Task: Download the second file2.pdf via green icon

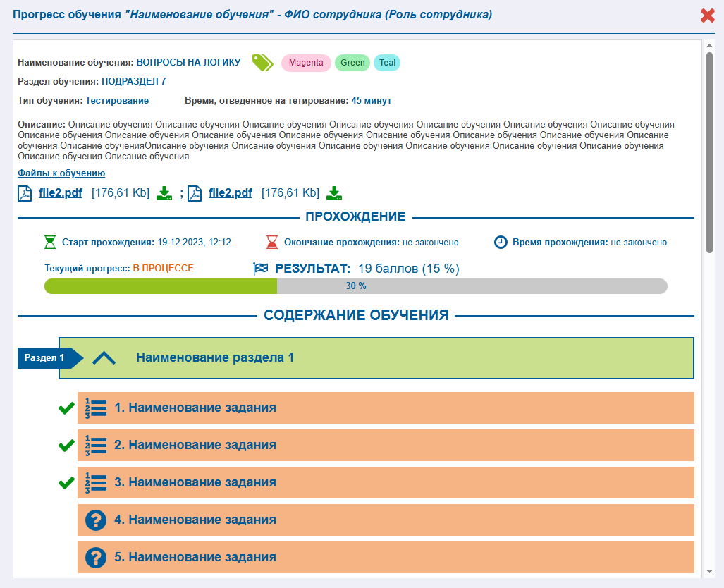Action: tap(334, 193)
